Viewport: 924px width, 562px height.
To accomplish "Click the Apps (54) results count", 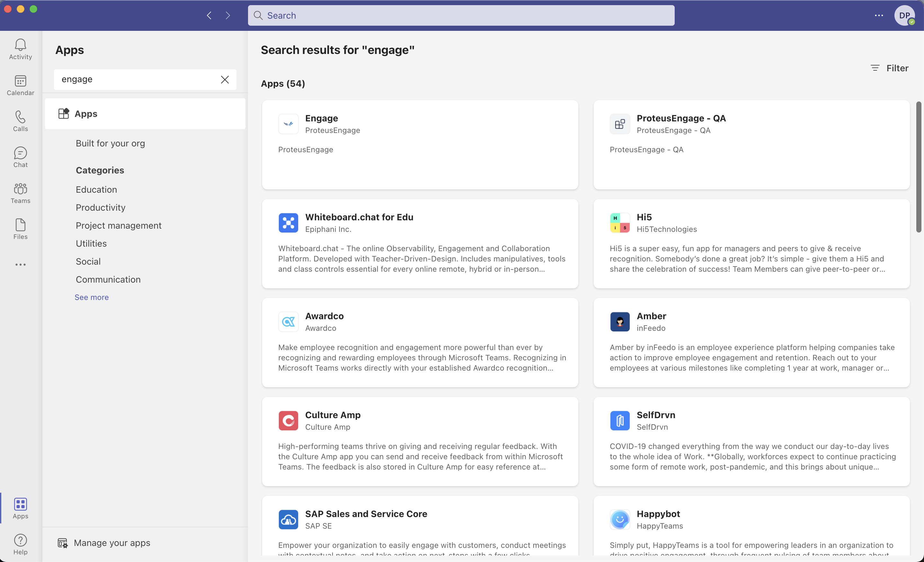I will pos(283,83).
